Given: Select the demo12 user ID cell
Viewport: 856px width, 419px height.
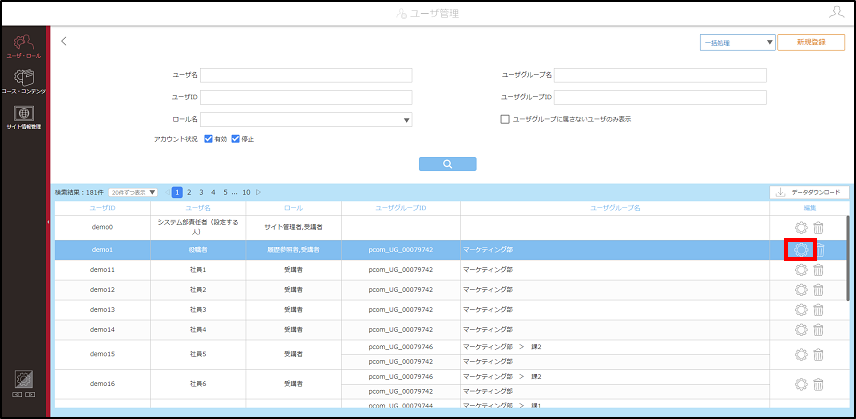Looking at the screenshot, I should [102, 290].
